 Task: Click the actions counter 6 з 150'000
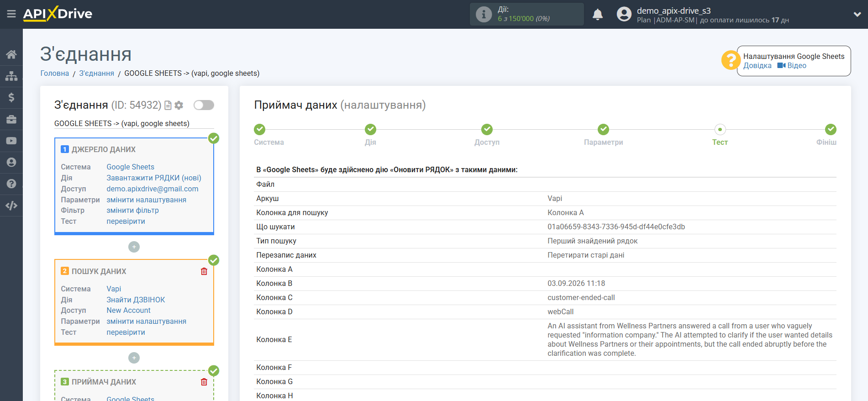[523, 19]
